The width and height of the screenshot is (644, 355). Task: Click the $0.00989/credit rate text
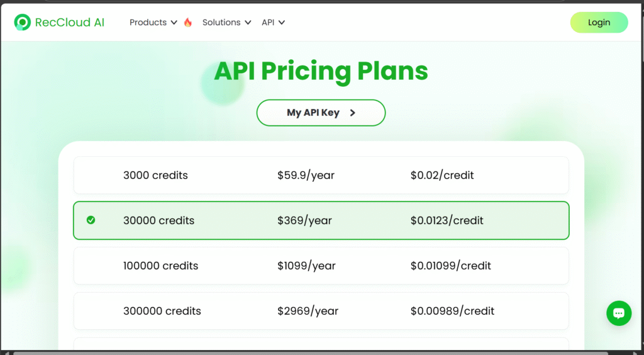pos(452,311)
